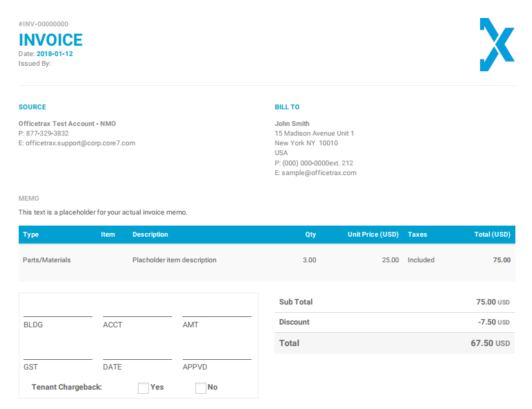The image size is (532, 409).
Task: Check the No tenant chargeback box
Action: (x=201, y=388)
